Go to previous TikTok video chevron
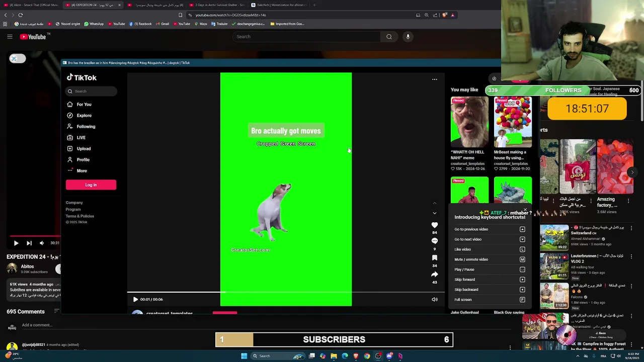 (x=435, y=203)
